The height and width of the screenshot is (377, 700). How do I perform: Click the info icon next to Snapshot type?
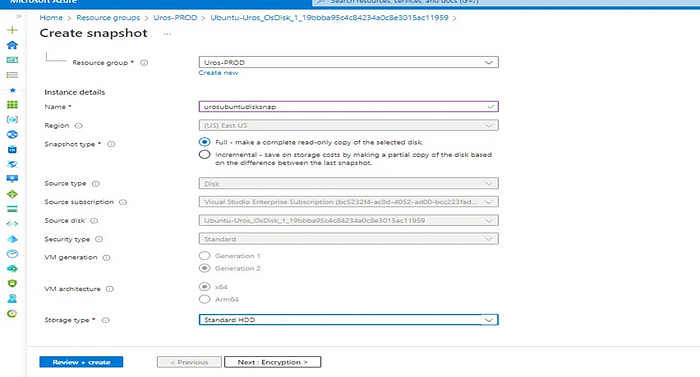112,144
